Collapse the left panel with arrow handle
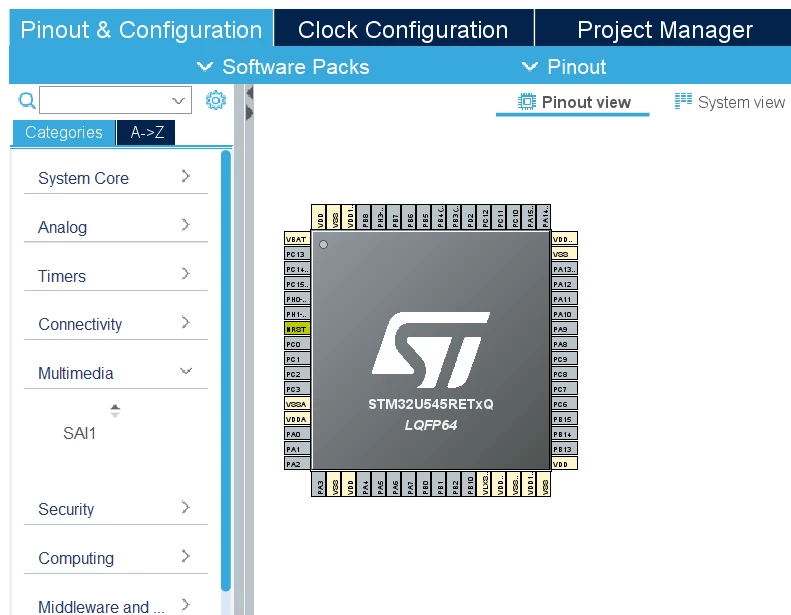This screenshot has height=615, width=791. click(249, 93)
